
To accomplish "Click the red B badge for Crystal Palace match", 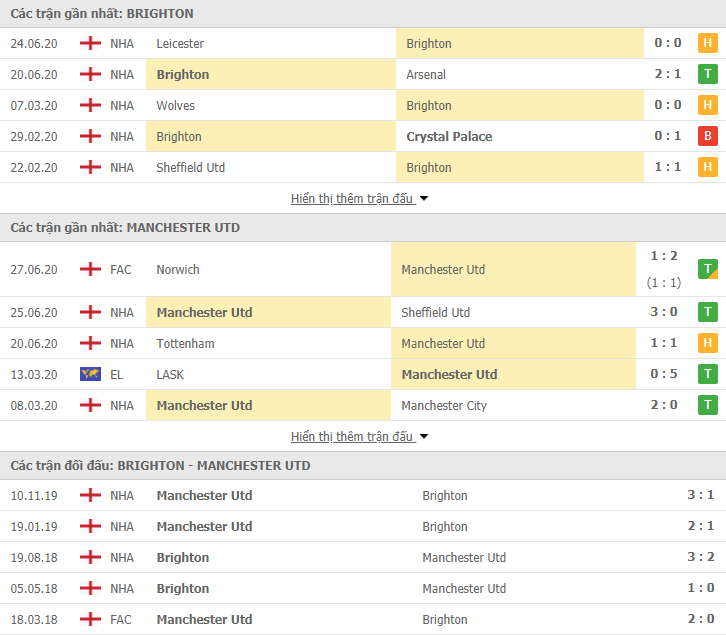I will point(707,136).
